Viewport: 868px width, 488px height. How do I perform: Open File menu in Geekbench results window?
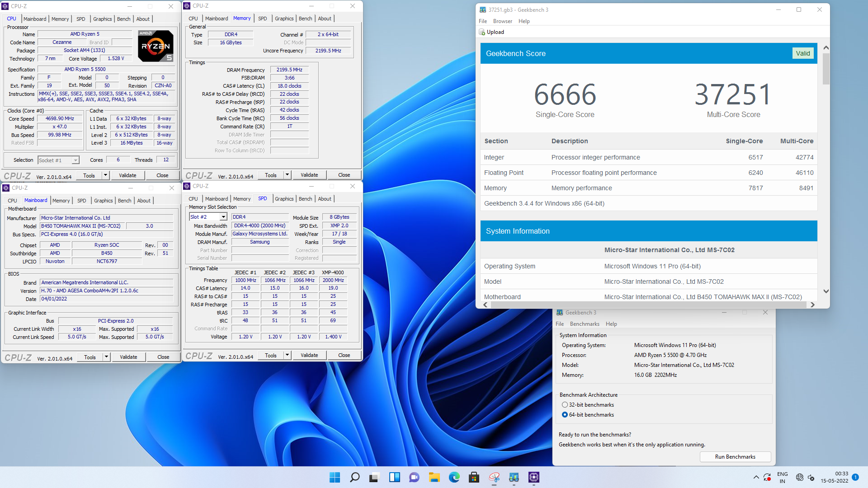coord(483,21)
